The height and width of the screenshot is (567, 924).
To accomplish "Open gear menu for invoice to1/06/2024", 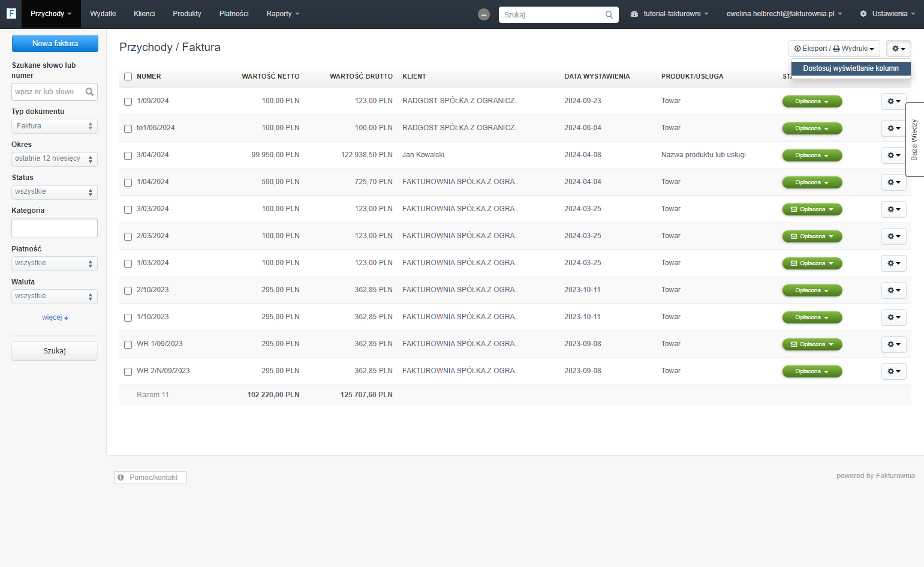I will pyautogui.click(x=893, y=128).
